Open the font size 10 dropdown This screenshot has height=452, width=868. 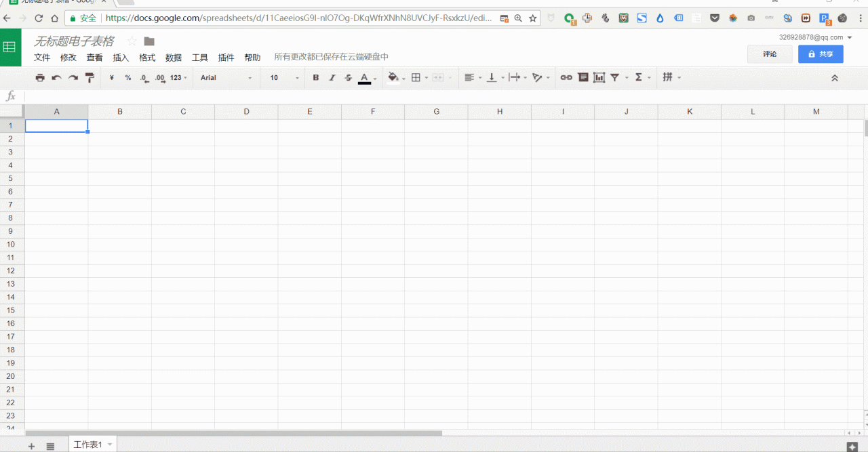(x=284, y=78)
